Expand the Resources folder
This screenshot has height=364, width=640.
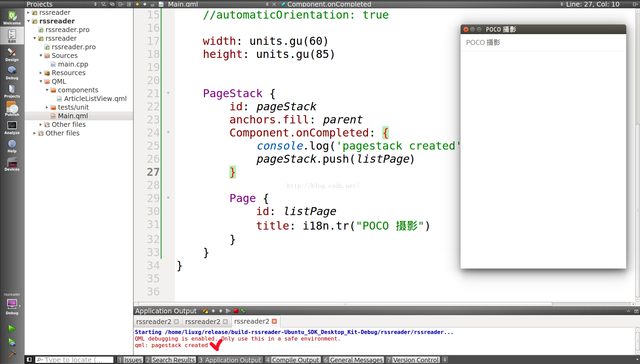tap(41, 73)
